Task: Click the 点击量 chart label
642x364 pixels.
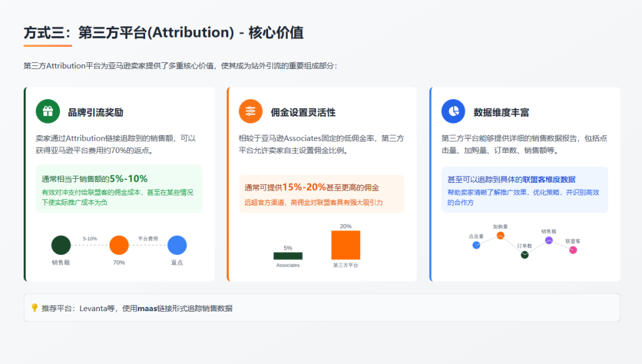Action: tap(476, 236)
